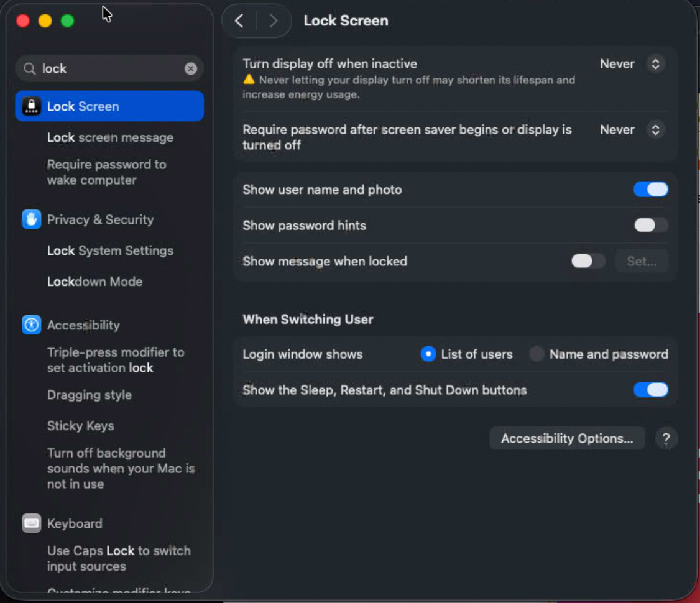The width and height of the screenshot is (700, 603).
Task: Open Lock System Settings search result
Action: 110,251
